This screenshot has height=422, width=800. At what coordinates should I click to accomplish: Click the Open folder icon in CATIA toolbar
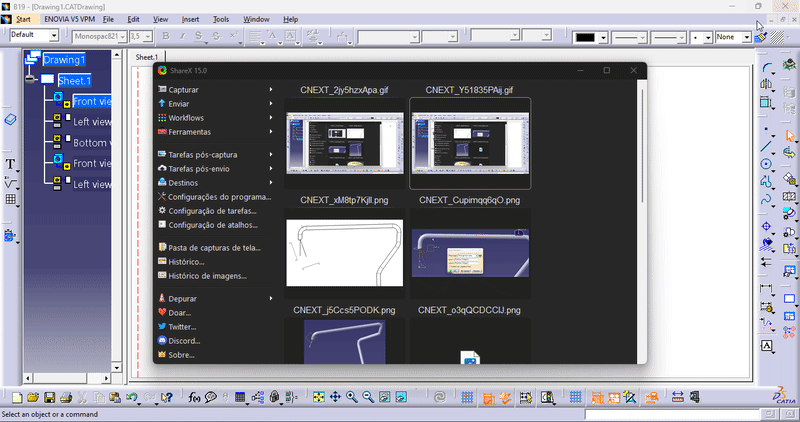(x=33, y=398)
